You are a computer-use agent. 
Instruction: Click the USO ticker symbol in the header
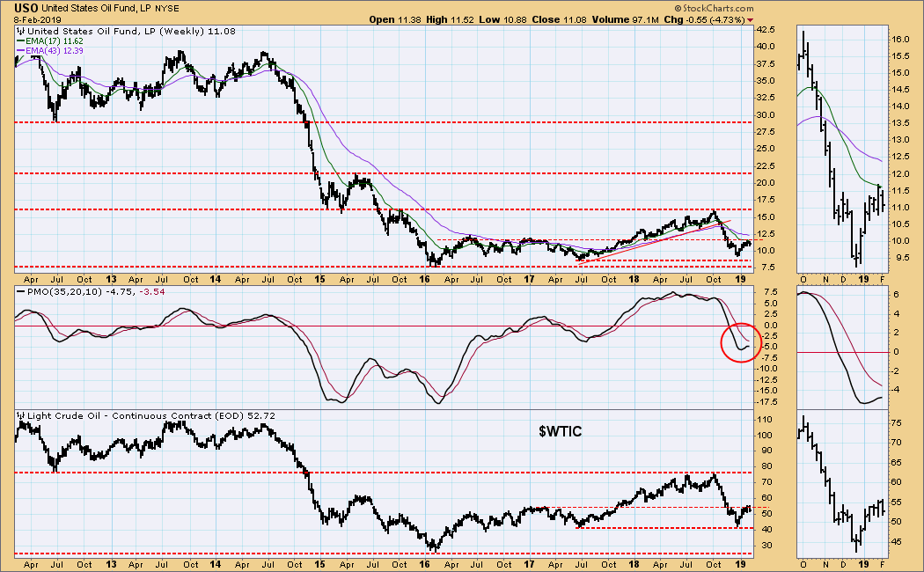click(26, 8)
